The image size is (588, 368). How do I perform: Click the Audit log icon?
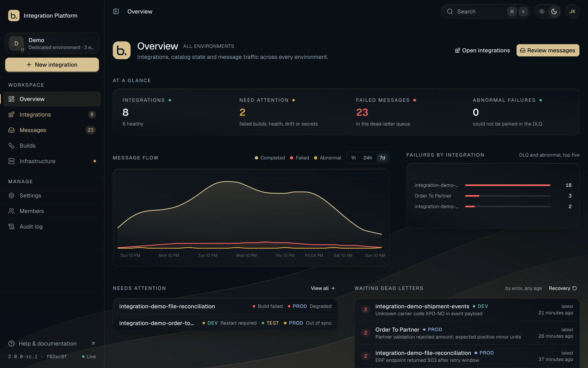11,227
